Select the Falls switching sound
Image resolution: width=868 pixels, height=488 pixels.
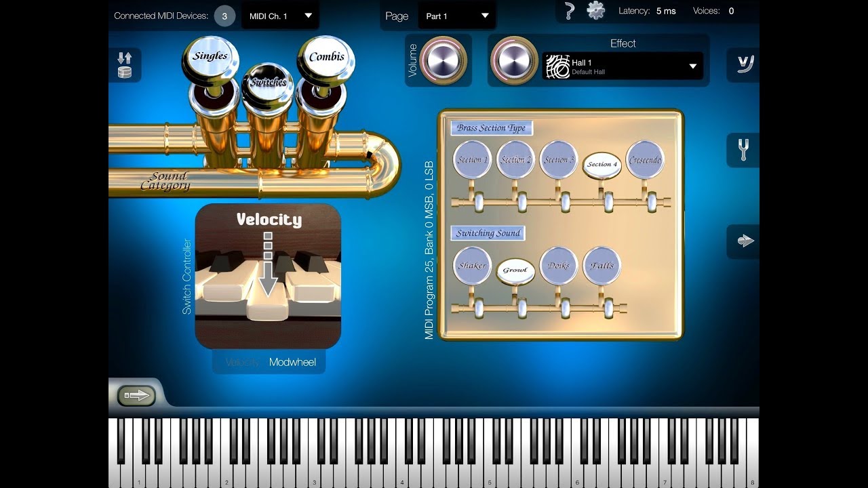[x=602, y=266]
